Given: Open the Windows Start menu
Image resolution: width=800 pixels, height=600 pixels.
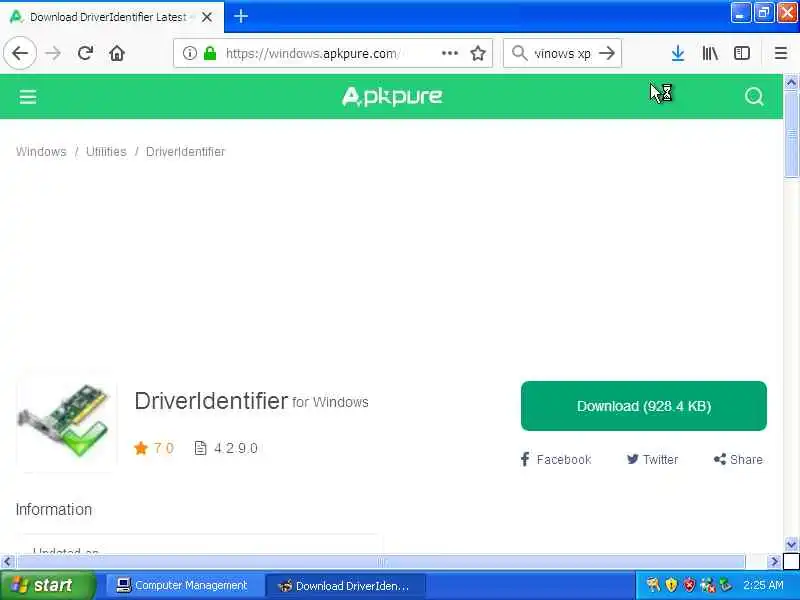Looking at the screenshot, I should [x=47, y=585].
